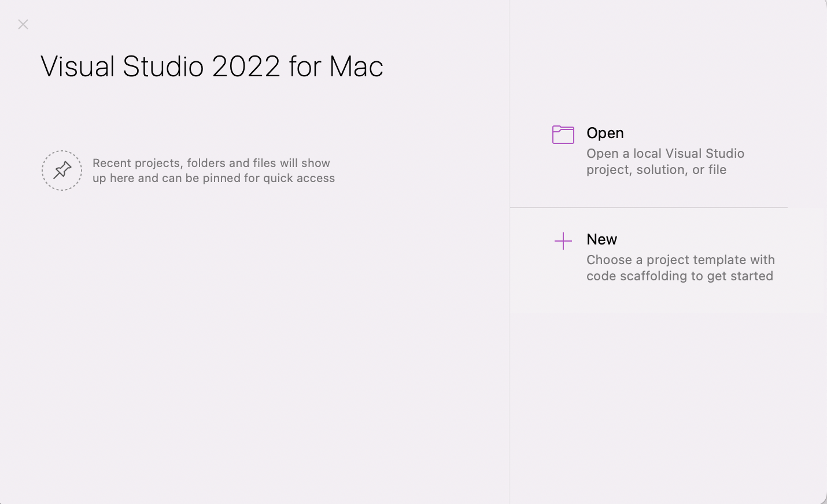Click the word "Studio" in the window title
The height and width of the screenshot is (504, 827).
coord(163,66)
